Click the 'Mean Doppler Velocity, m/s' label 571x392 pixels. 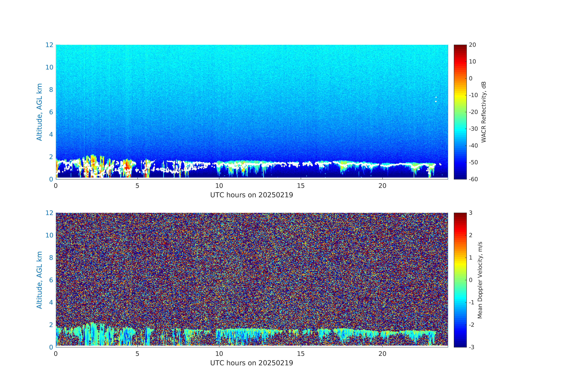coord(480,280)
